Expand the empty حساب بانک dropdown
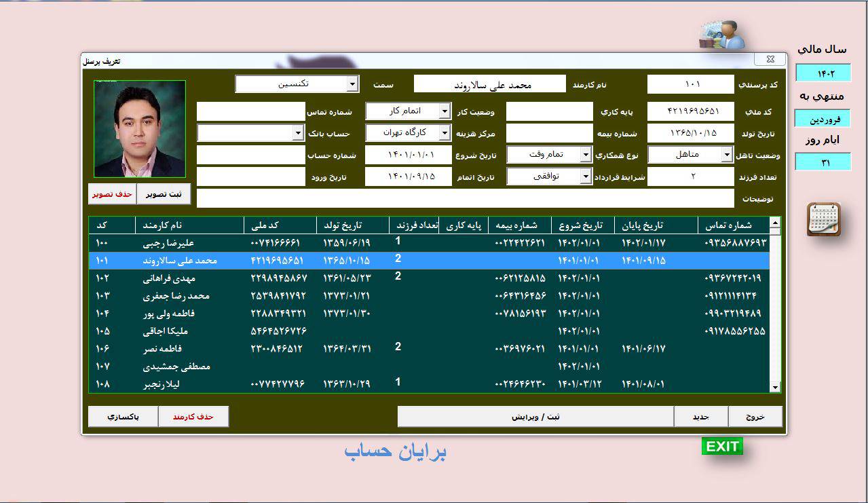The image size is (868, 503). [x=297, y=132]
